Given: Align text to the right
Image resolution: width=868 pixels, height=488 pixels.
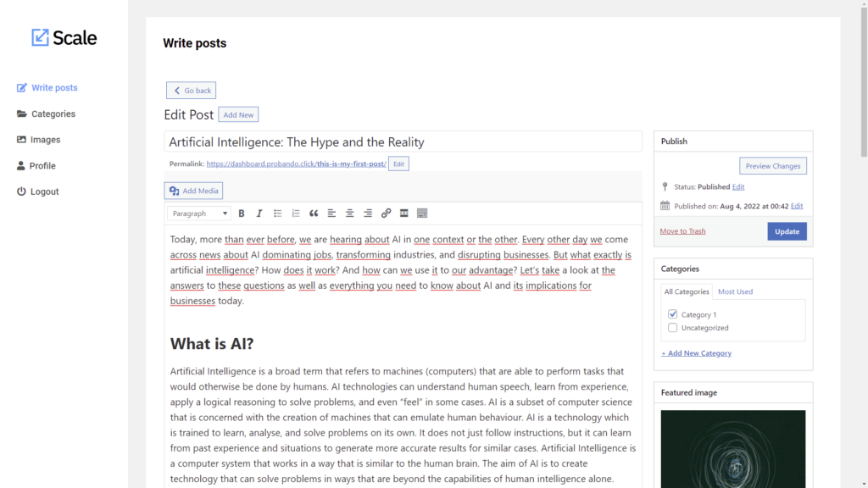Looking at the screenshot, I should [x=367, y=213].
